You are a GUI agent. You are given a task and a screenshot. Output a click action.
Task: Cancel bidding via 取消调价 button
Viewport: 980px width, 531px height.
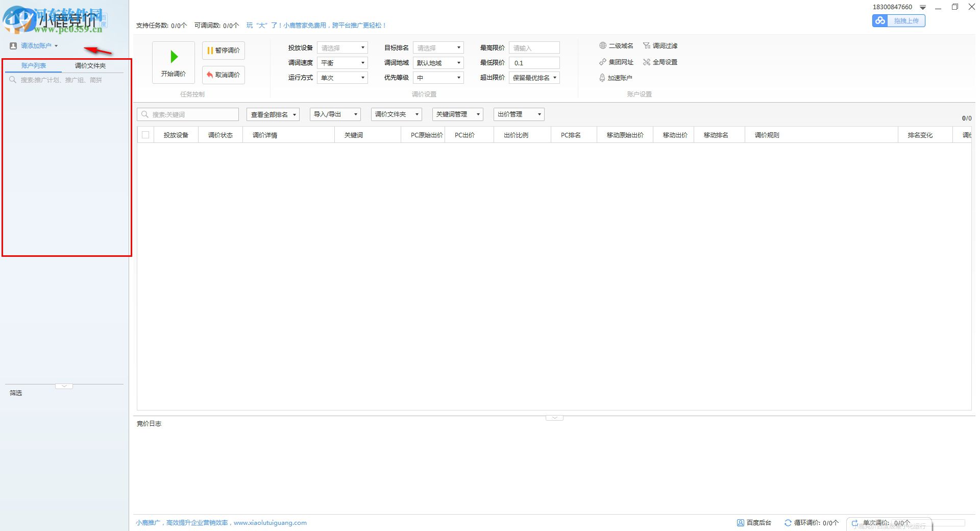click(x=224, y=75)
